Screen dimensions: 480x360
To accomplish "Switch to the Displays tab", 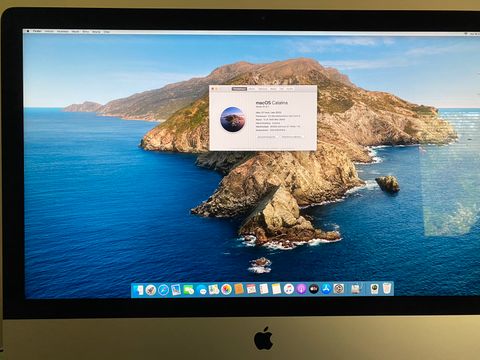I will click(252, 89).
